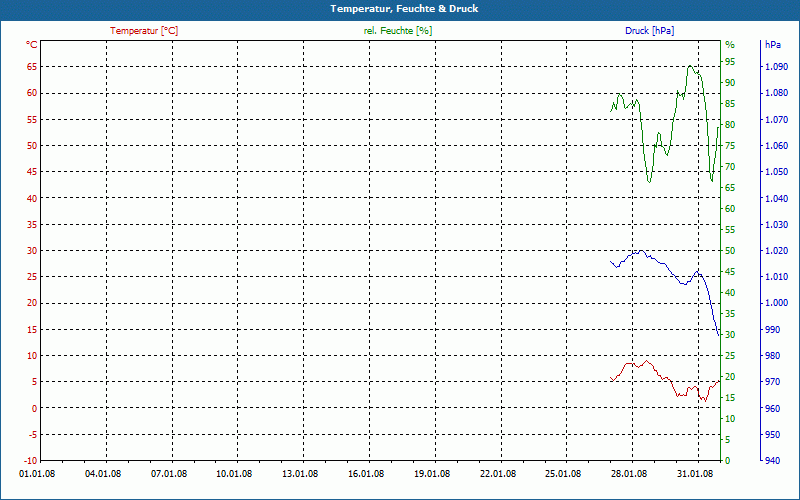This screenshot has width=800, height=500.
Task: Click the 'Temperatur, Feuchte & Druck' chart title
Action: click(404, 9)
